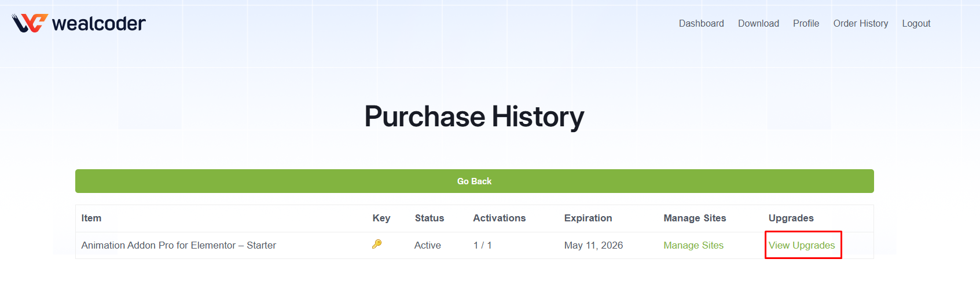Reveal license key via key icon
Screen dimensions: 980x288
[x=377, y=244]
